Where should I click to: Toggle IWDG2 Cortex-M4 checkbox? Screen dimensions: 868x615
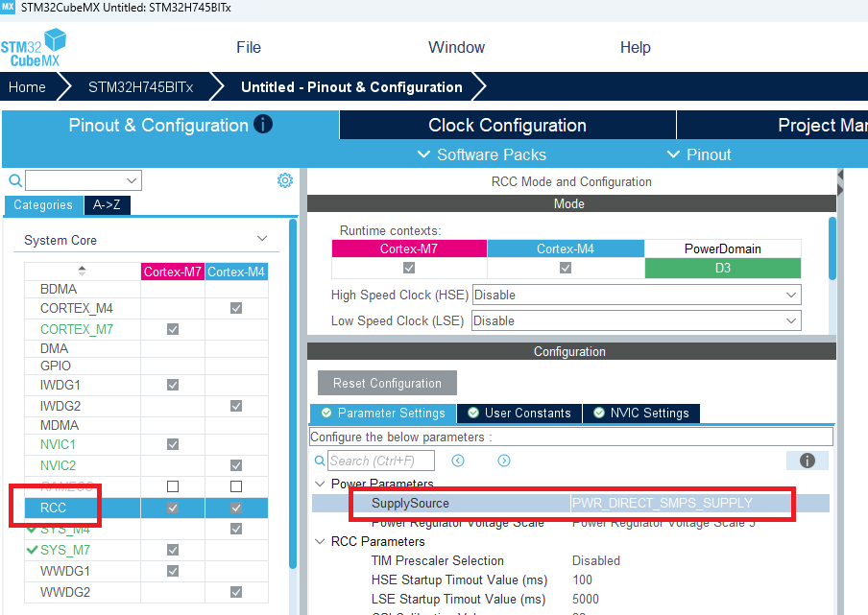pyautogui.click(x=236, y=406)
